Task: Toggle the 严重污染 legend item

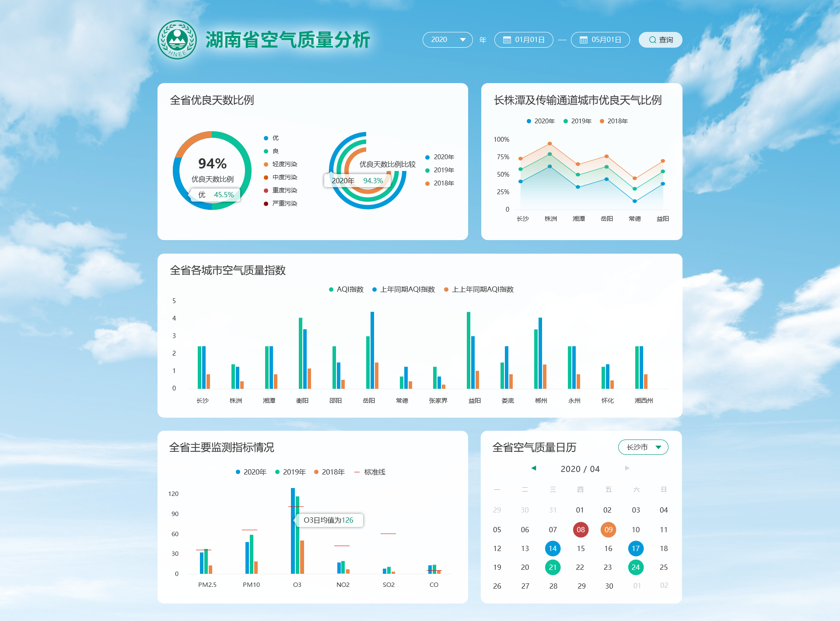Action: (x=280, y=204)
